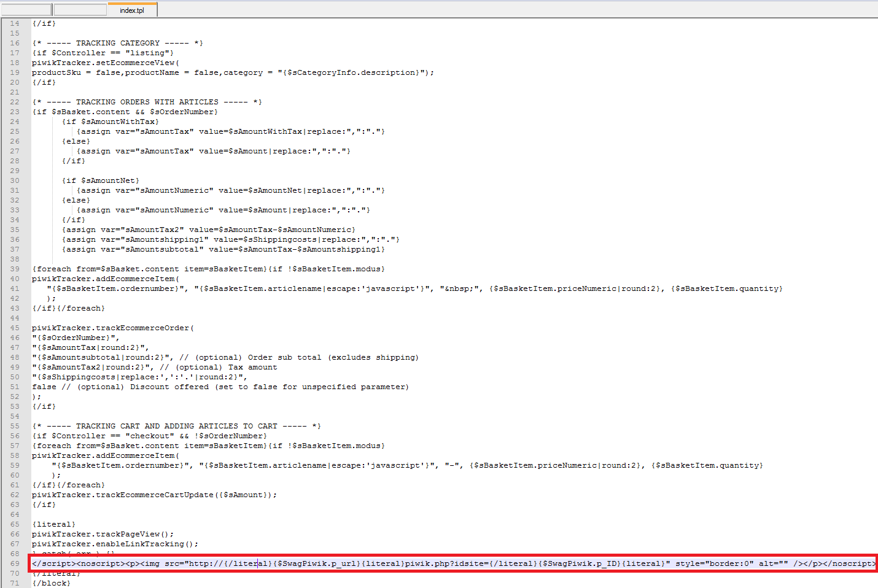Viewport: 878px width, 588px height.
Task: Click the (optional) Tax amount line
Action: [155, 367]
